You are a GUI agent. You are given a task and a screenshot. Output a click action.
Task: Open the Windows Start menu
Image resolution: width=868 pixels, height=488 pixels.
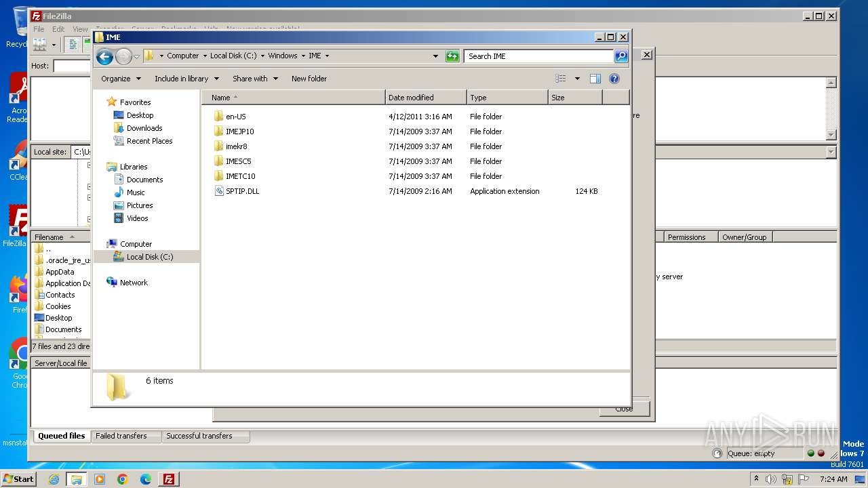click(x=18, y=479)
